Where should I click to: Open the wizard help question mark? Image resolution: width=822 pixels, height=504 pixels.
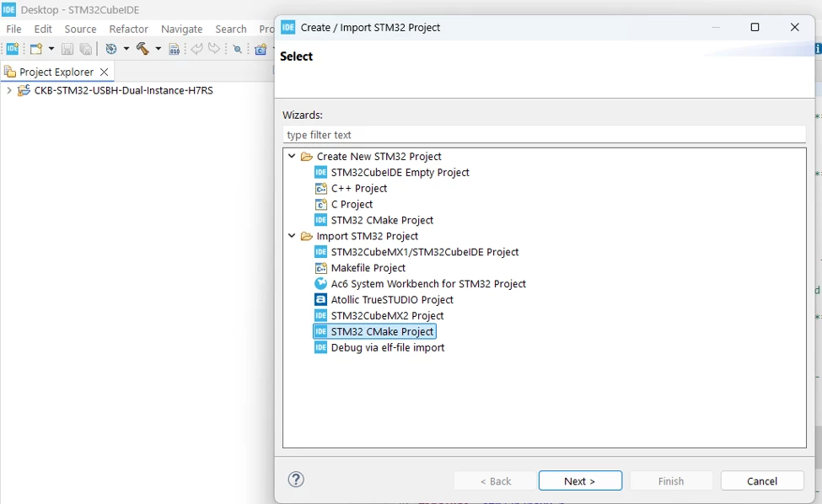296,480
